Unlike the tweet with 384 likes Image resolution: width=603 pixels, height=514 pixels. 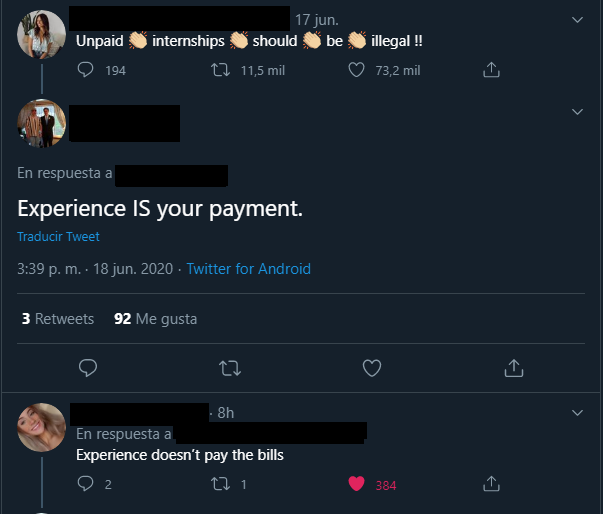click(x=357, y=484)
